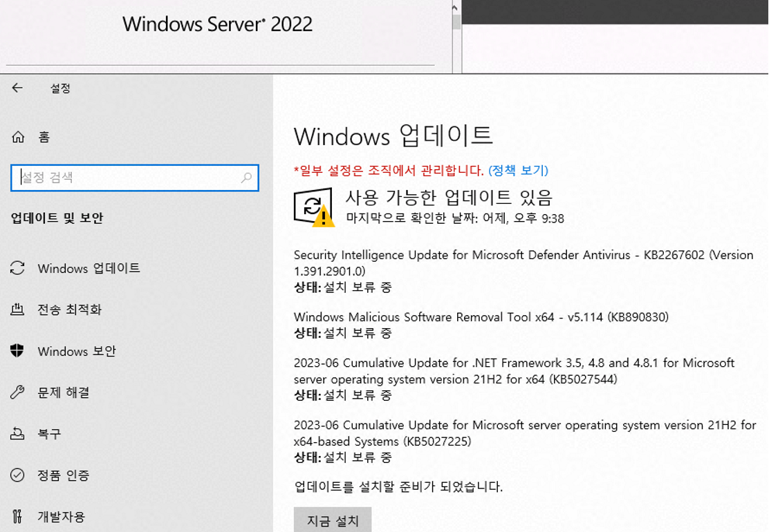Select Windows 업데이트 menu label
The width and height of the screenshot is (769, 532).
click(x=89, y=269)
